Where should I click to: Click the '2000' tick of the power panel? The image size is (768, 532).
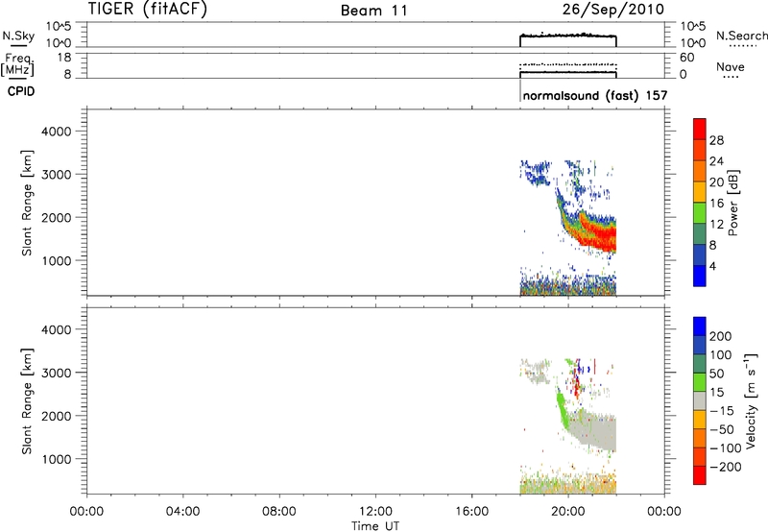coord(56,217)
